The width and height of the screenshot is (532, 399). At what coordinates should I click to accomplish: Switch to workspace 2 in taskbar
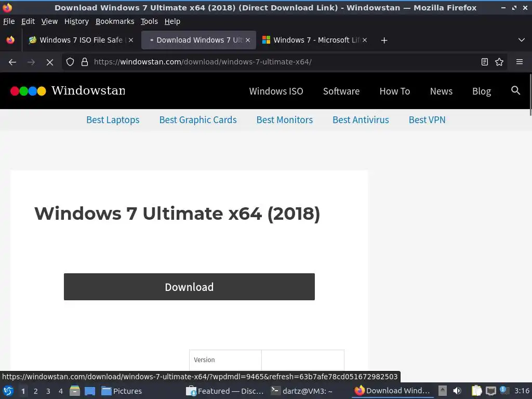pos(36,391)
